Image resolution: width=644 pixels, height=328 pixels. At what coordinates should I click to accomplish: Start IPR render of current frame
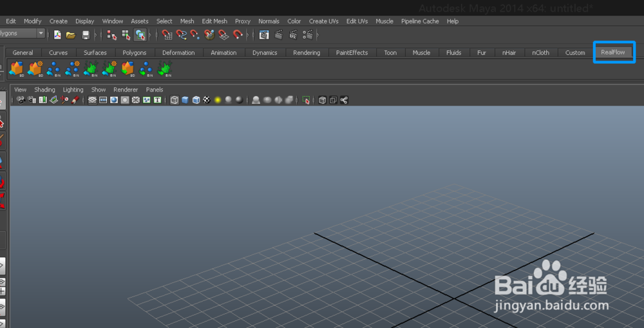click(293, 35)
